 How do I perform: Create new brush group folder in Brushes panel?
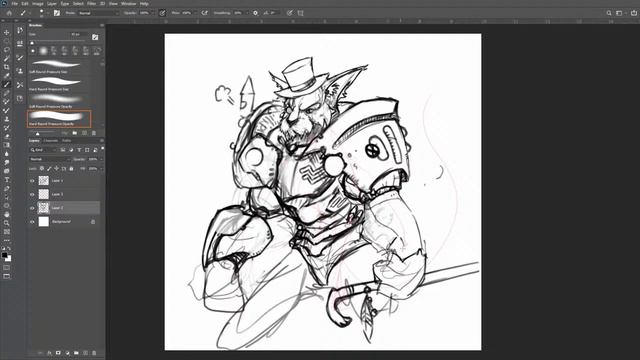coord(75,133)
